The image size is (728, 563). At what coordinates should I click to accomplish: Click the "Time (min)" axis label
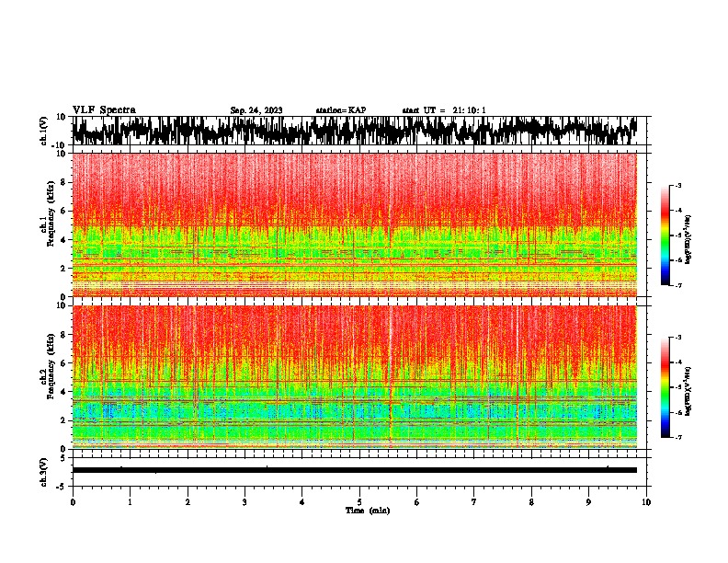pos(368,511)
